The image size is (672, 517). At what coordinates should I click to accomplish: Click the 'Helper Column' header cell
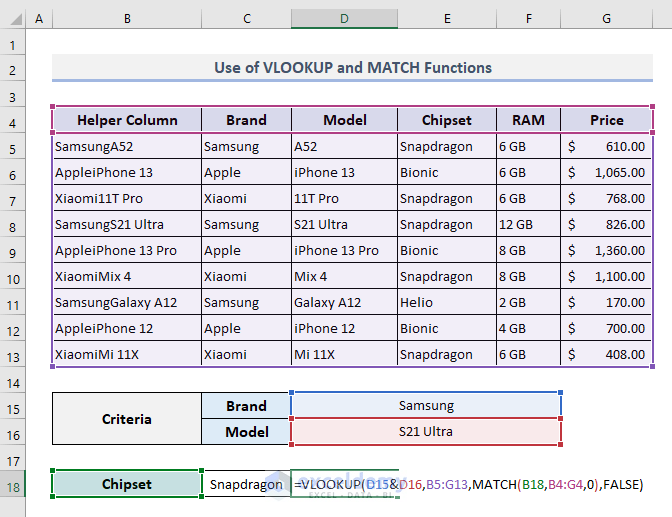click(x=127, y=120)
